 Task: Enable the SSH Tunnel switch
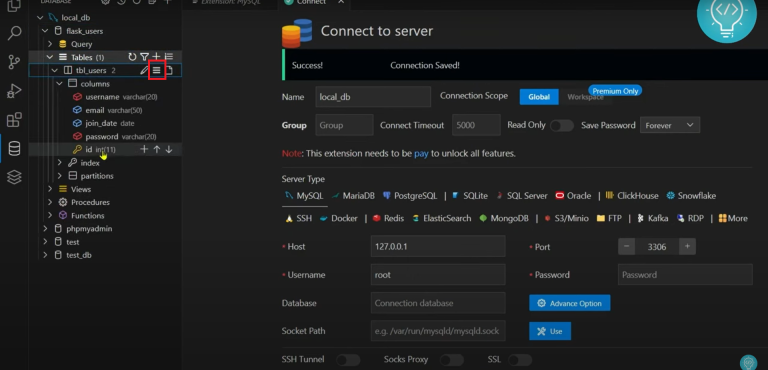coord(348,360)
